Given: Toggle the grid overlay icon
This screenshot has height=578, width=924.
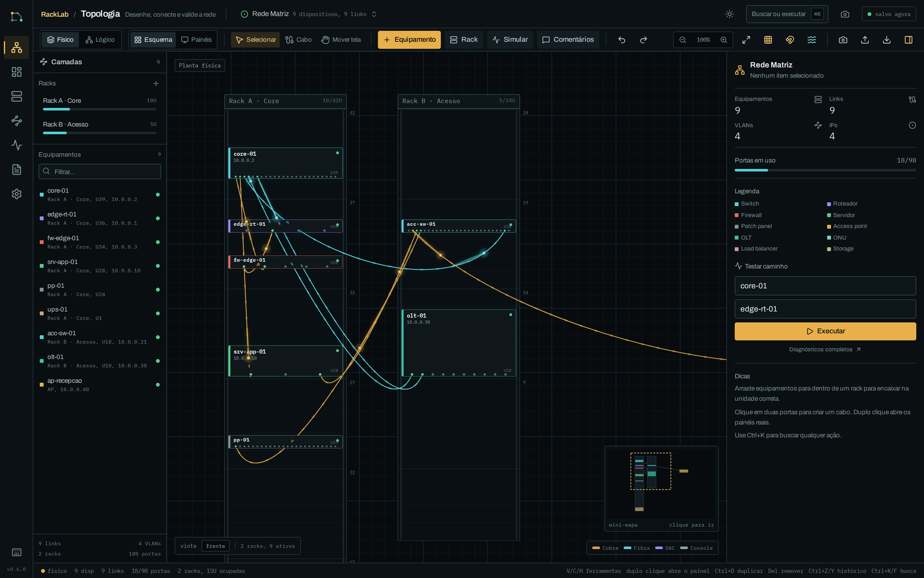Looking at the screenshot, I should (x=768, y=40).
